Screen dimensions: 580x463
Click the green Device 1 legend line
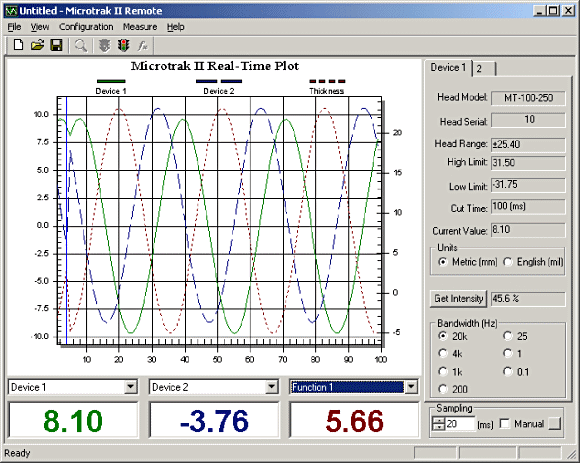[x=111, y=81]
